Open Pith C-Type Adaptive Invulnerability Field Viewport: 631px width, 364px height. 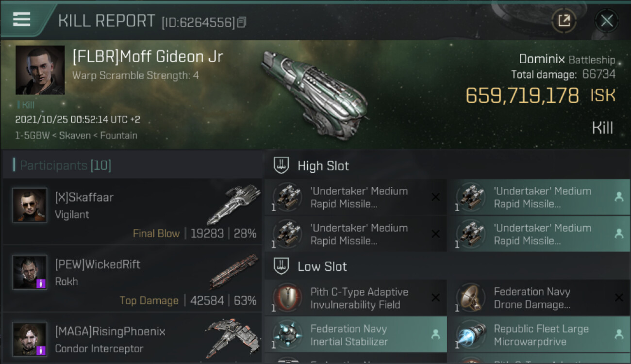[x=356, y=298]
